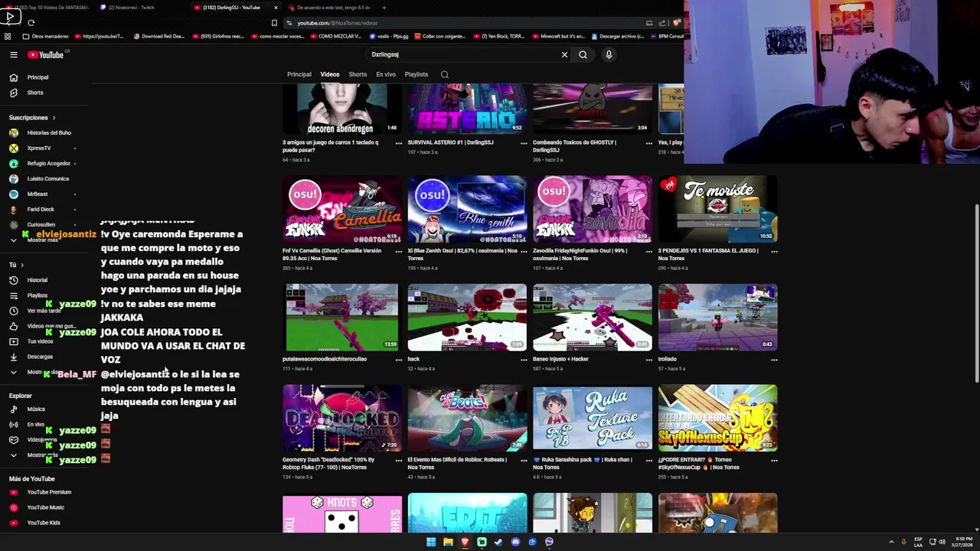Open Minecraft but it's an... bookmark
Viewport: 980px width, 551px height.
[x=558, y=36]
